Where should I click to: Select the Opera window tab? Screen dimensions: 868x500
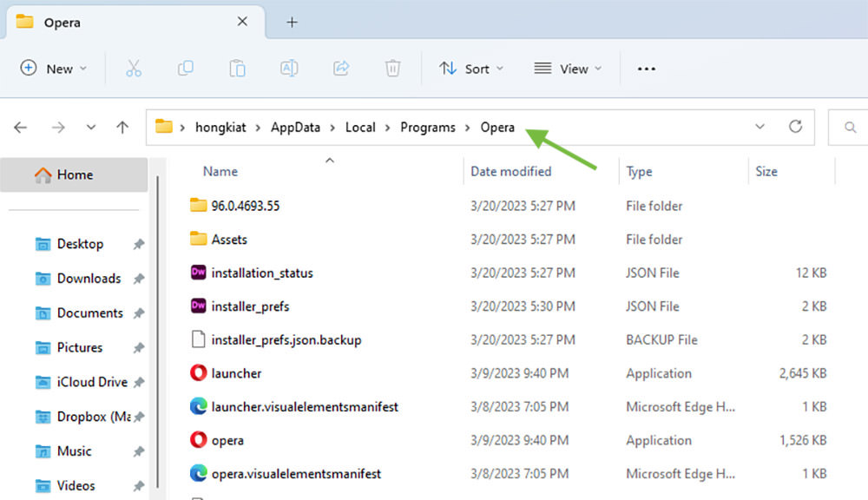(135, 23)
